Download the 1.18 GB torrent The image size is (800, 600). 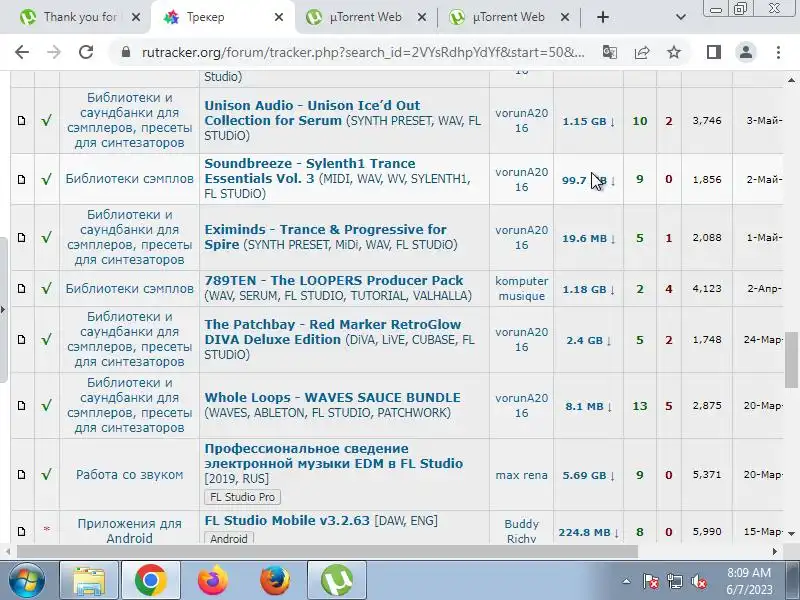point(588,289)
